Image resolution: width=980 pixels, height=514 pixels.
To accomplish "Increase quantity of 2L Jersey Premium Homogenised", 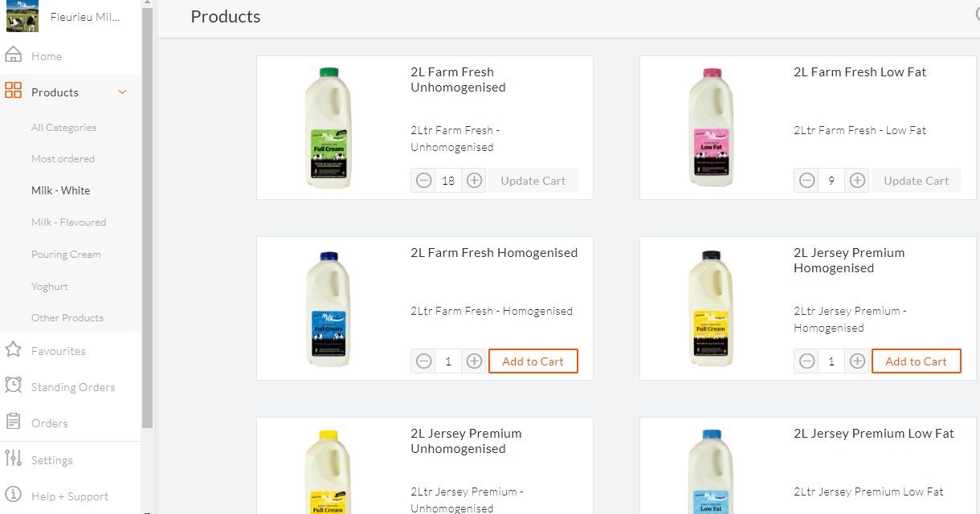I will click(858, 361).
